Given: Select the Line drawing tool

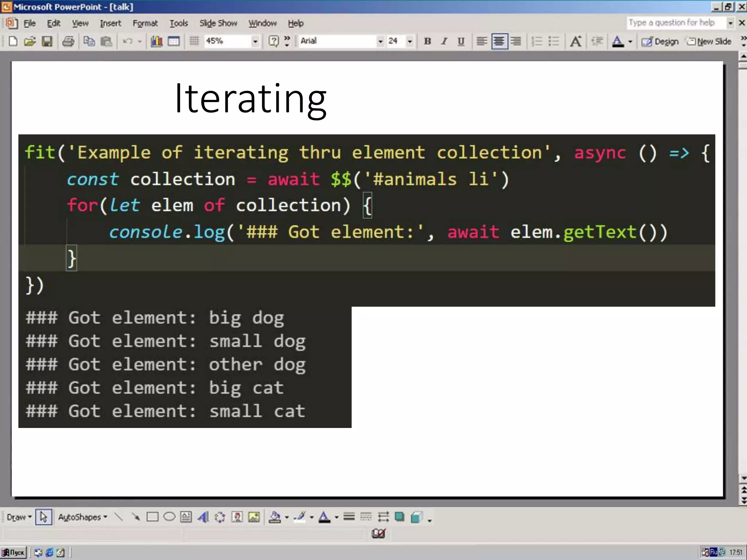Looking at the screenshot, I should tap(119, 517).
